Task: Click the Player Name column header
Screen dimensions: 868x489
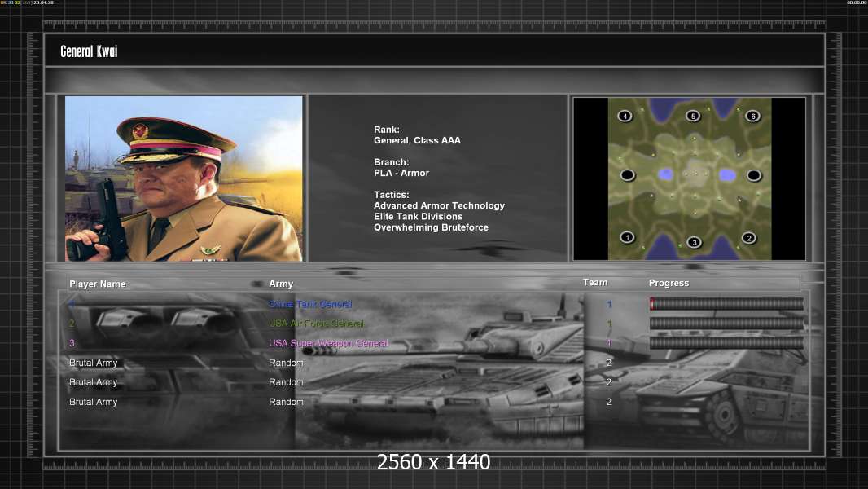Action: (98, 284)
